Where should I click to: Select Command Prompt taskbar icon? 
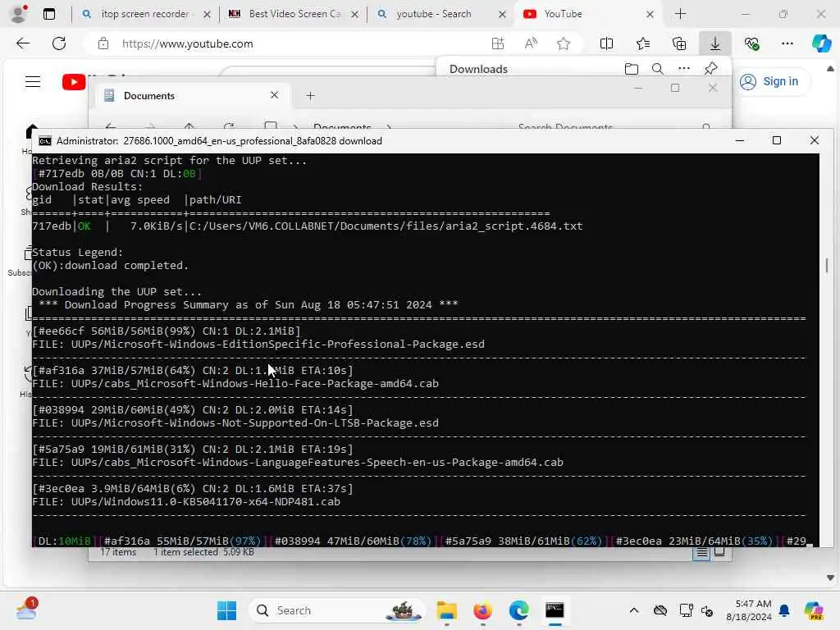pos(555,610)
